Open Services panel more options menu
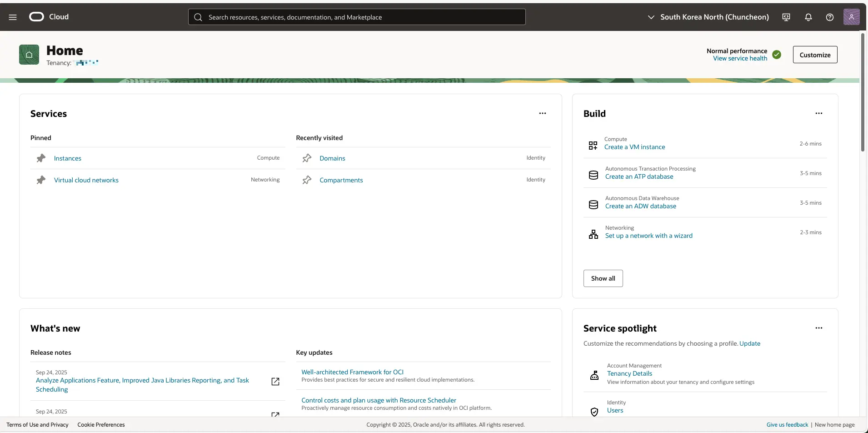The height and width of the screenshot is (433, 868). click(x=543, y=113)
